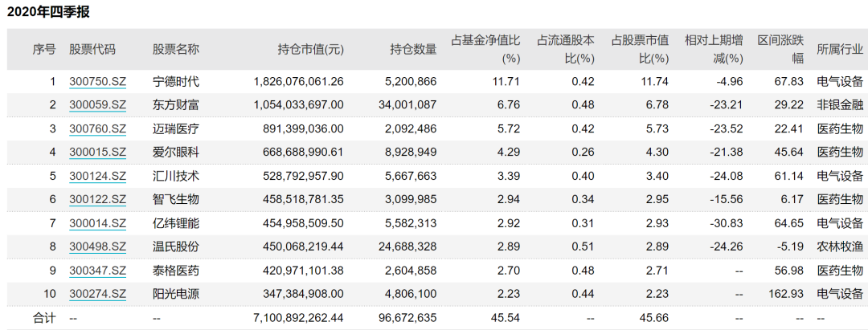The width and height of the screenshot is (868, 330).
Task: Select the 合计 total row label
Action: tap(44, 318)
